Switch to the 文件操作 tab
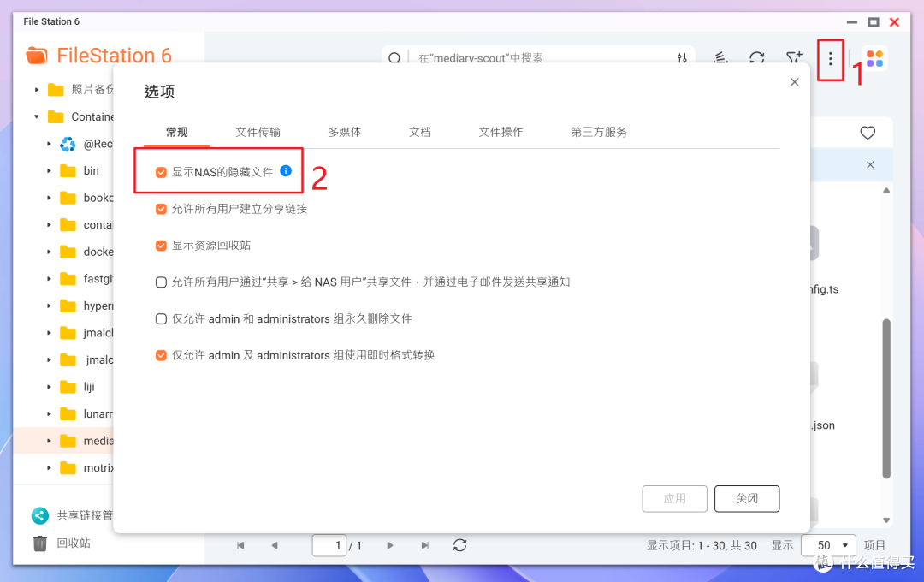The height and width of the screenshot is (582, 924). coord(500,132)
